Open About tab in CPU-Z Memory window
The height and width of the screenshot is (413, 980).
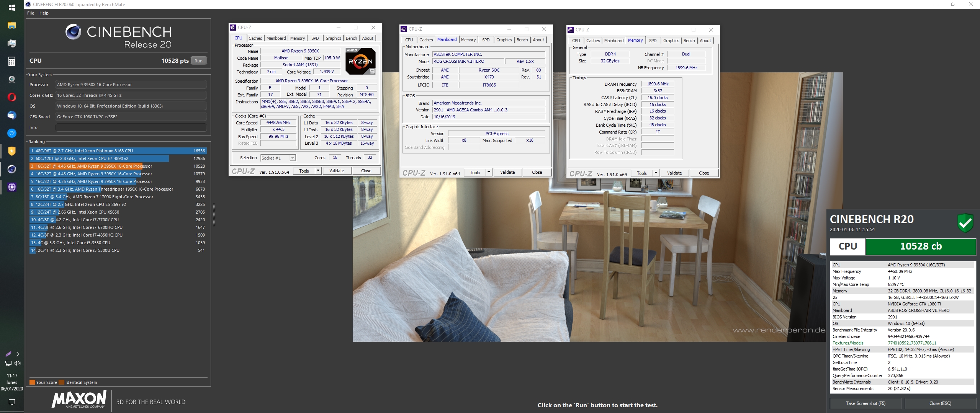pyautogui.click(x=705, y=41)
